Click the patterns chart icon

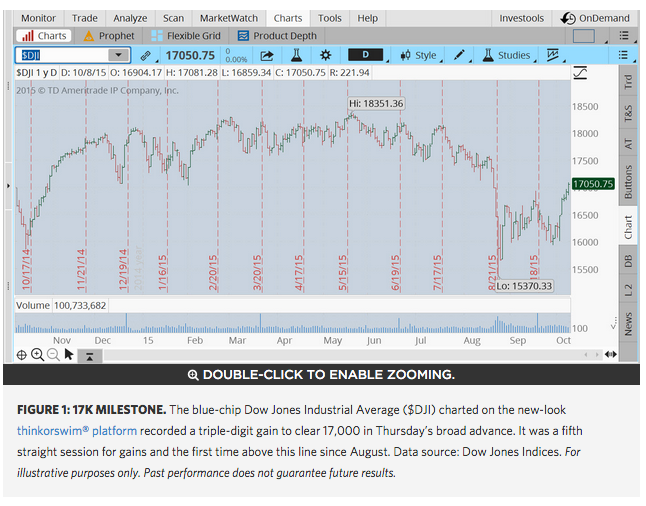[552, 55]
